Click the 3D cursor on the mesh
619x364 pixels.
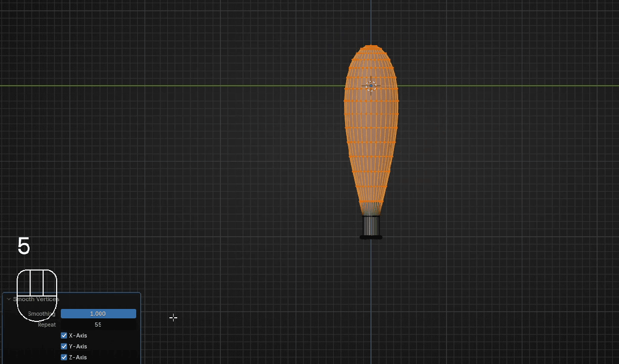(x=371, y=86)
